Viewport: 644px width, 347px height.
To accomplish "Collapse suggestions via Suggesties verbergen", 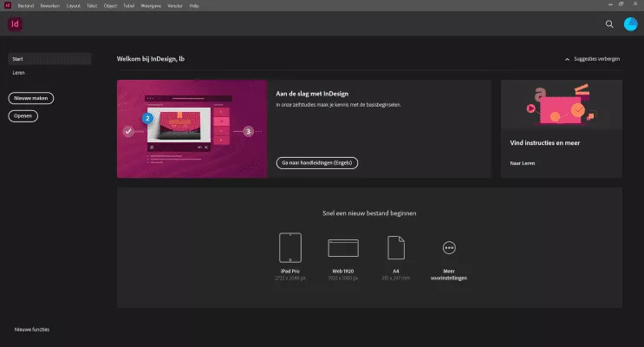I will 594,60.
